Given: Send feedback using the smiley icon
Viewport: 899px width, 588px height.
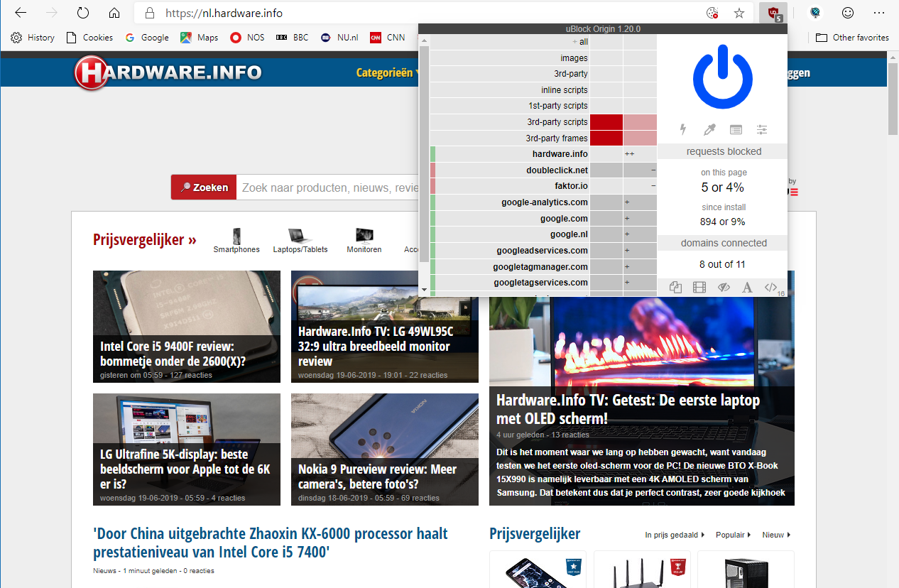Looking at the screenshot, I should click(848, 13).
